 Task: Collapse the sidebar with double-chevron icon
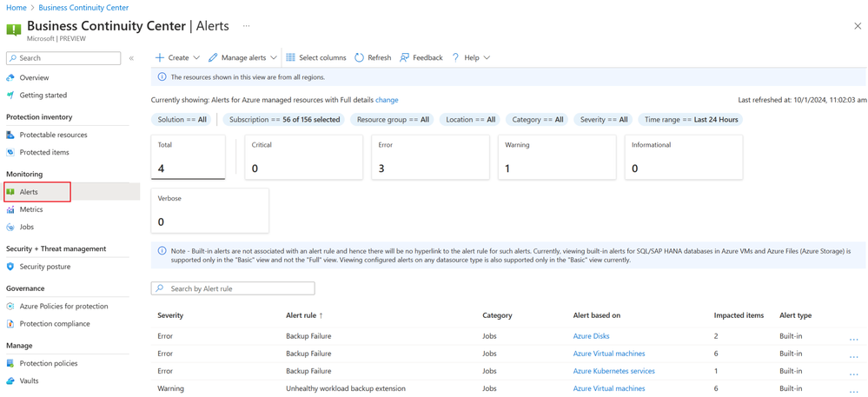(131, 58)
